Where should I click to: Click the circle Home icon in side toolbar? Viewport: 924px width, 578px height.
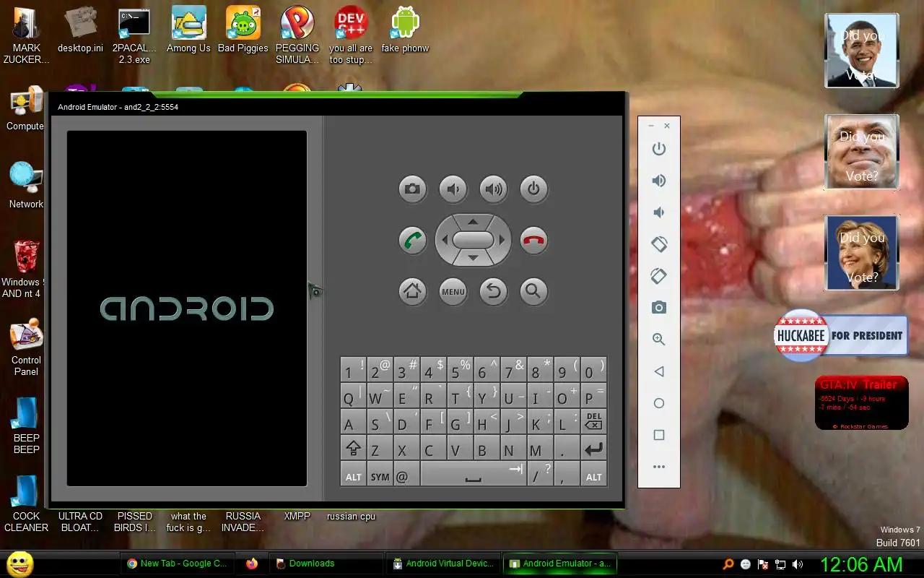click(658, 403)
